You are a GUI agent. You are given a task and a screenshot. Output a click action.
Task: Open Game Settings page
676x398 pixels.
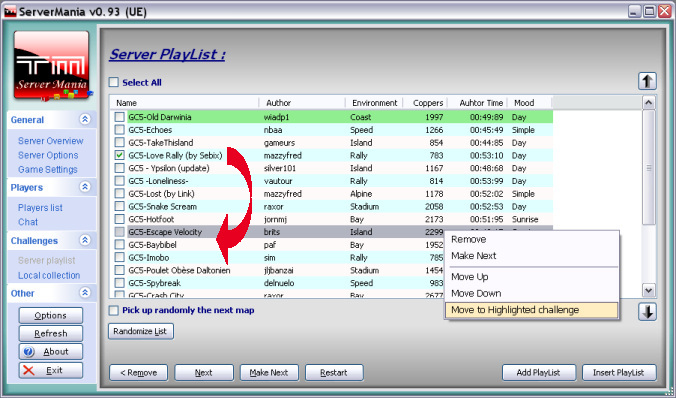[x=47, y=169]
